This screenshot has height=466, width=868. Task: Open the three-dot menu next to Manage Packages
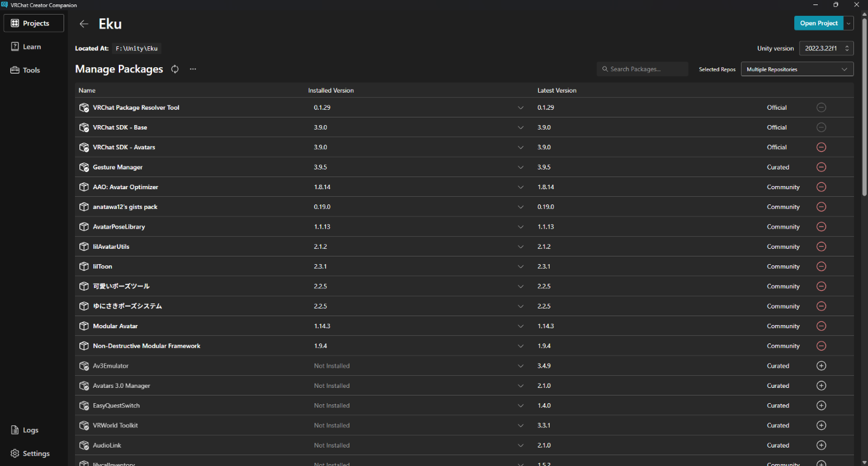click(x=193, y=69)
